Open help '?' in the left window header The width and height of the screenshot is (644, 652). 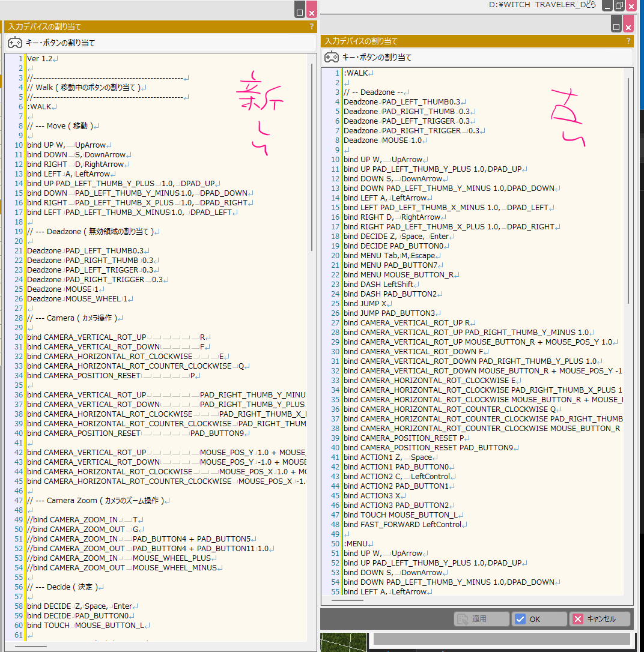tap(312, 26)
